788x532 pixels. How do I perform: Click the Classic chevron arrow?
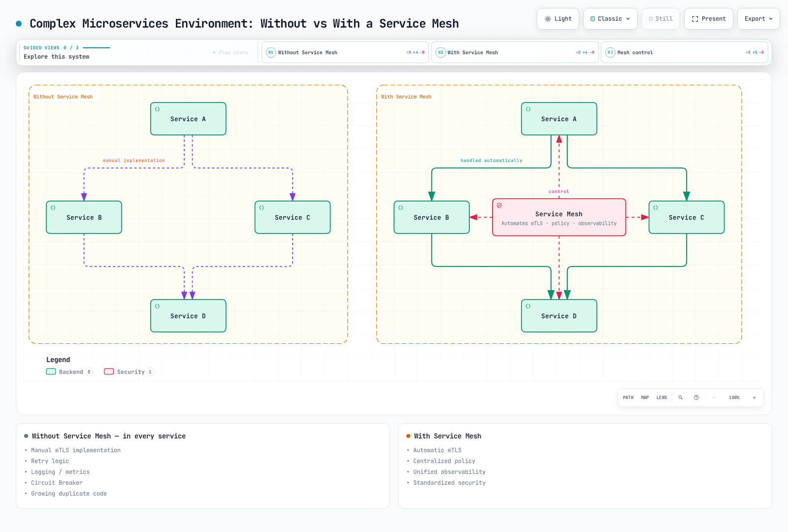click(628, 19)
